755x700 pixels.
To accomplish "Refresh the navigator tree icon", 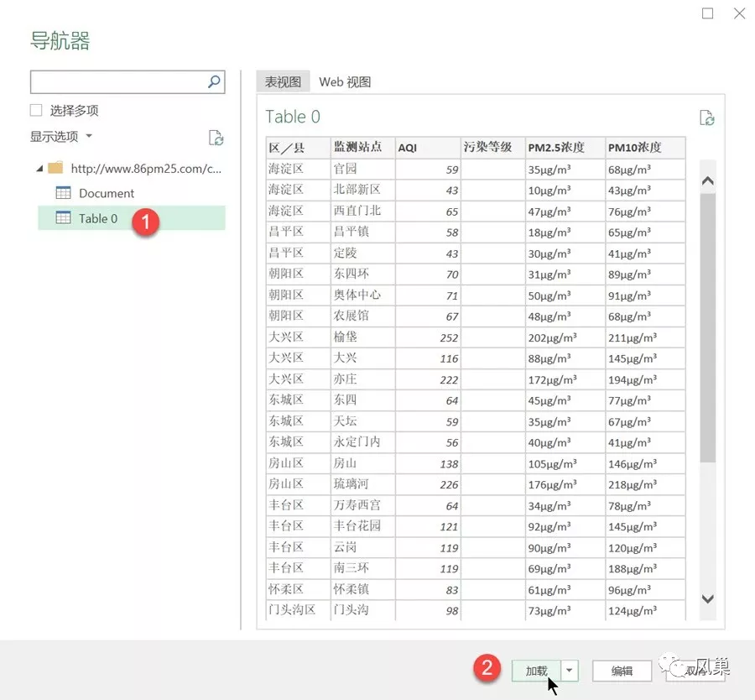I will click(216, 138).
